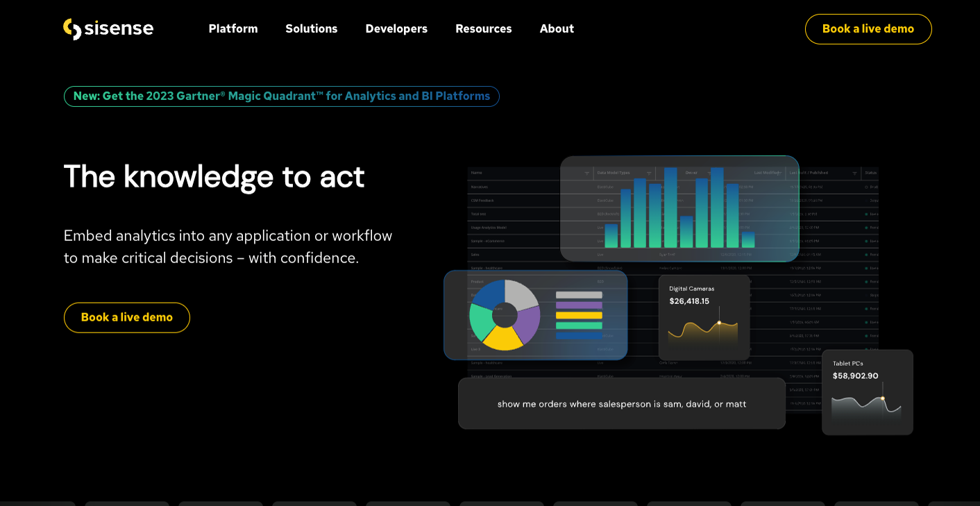980x506 pixels.
Task: Click Book a live demo in header
Action: (x=868, y=29)
